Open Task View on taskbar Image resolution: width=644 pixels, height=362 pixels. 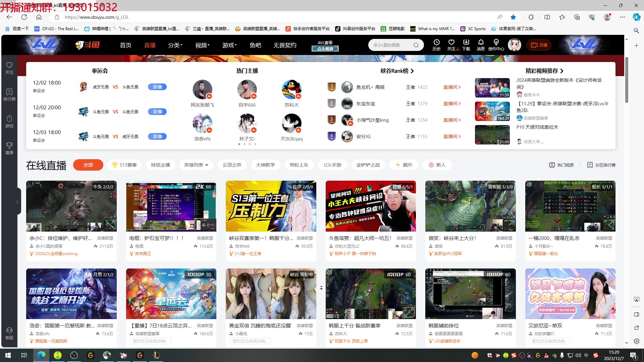point(24,355)
